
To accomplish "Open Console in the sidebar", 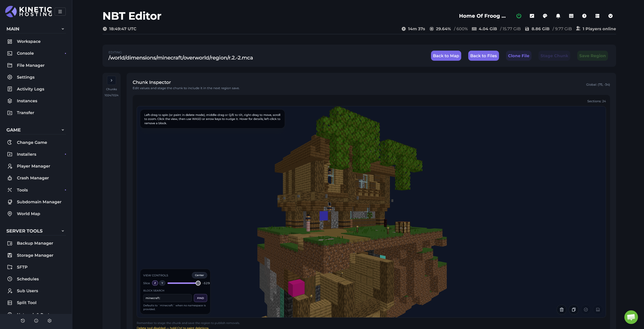I will (x=36, y=53).
